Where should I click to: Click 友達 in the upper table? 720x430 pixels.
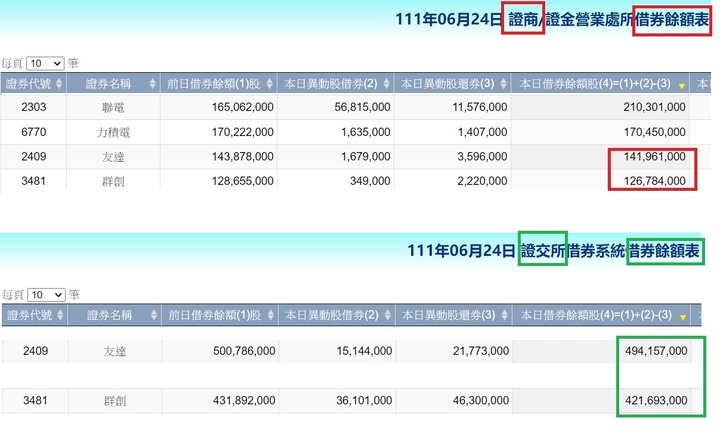[x=113, y=157]
